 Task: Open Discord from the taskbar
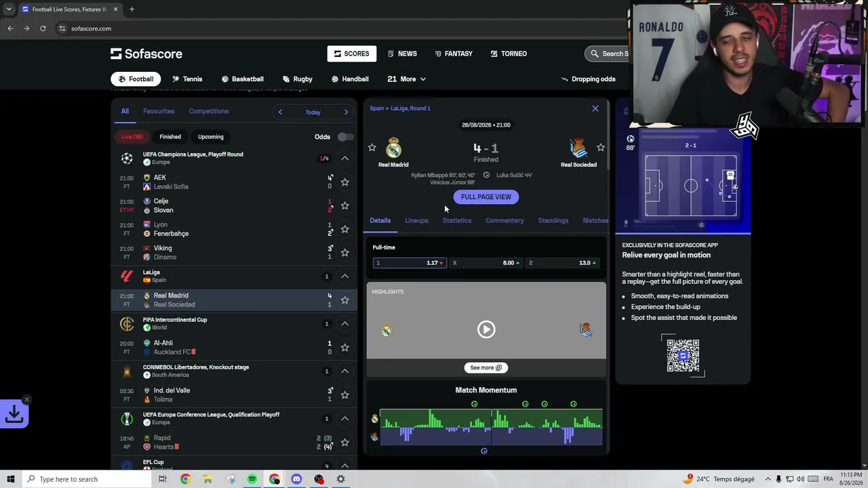tap(296, 479)
